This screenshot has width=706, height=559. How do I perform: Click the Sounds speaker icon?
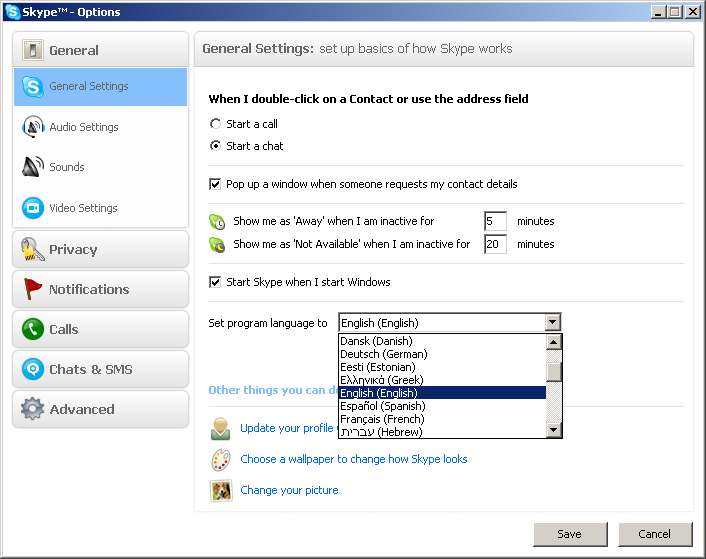(32, 167)
